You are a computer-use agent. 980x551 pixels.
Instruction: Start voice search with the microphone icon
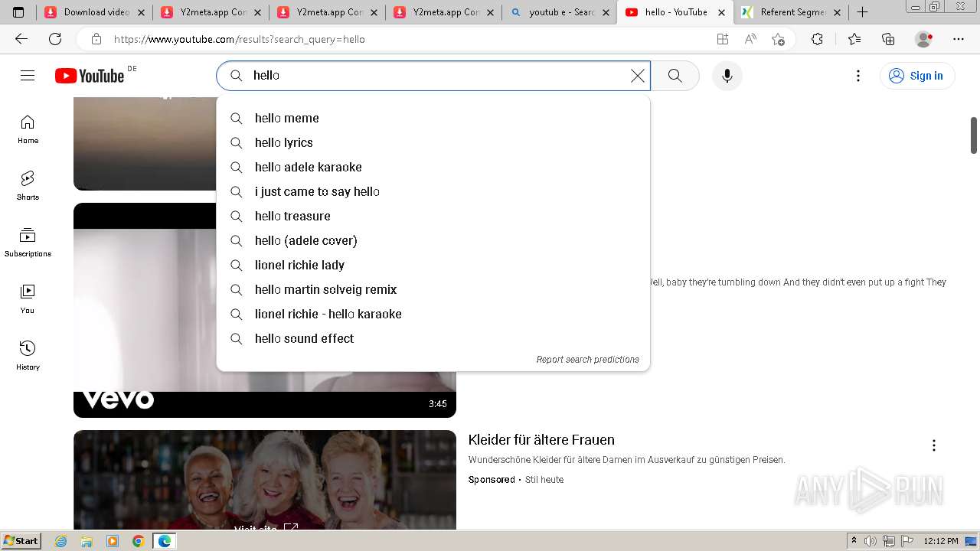(x=727, y=75)
